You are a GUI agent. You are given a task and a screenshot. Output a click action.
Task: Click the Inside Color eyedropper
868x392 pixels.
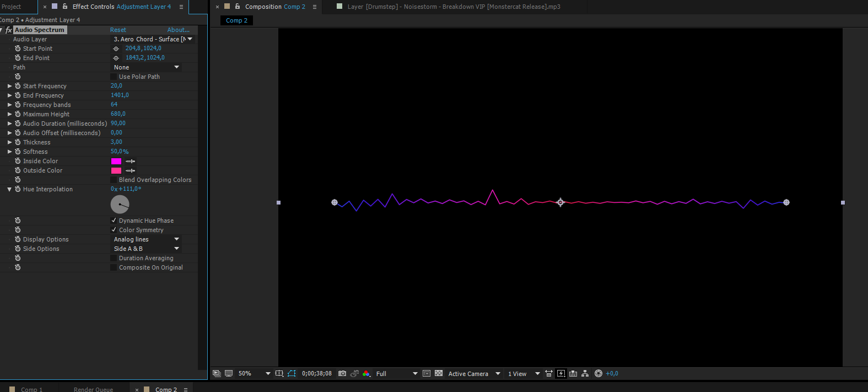(x=131, y=162)
